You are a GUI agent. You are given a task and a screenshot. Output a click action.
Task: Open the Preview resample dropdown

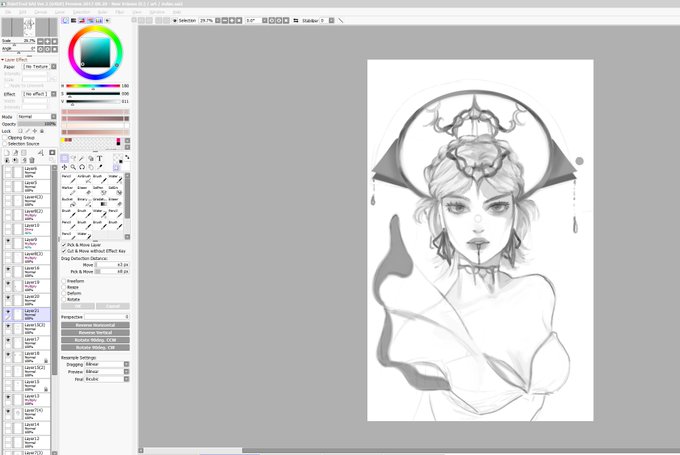pyautogui.click(x=106, y=372)
